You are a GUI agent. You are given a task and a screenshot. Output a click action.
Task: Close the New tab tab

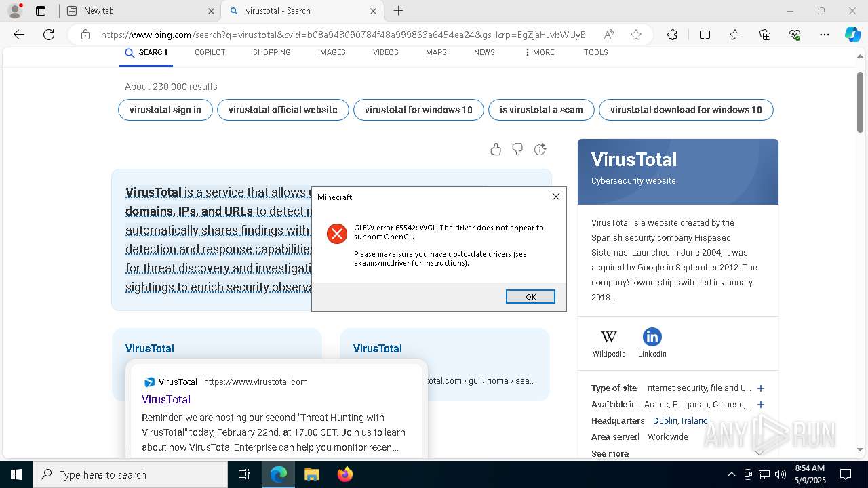(x=211, y=11)
